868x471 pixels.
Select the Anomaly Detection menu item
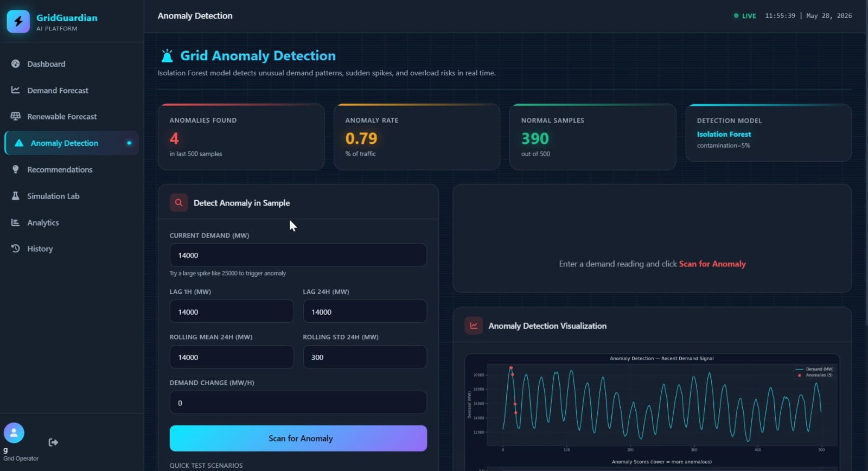click(x=72, y=143)
